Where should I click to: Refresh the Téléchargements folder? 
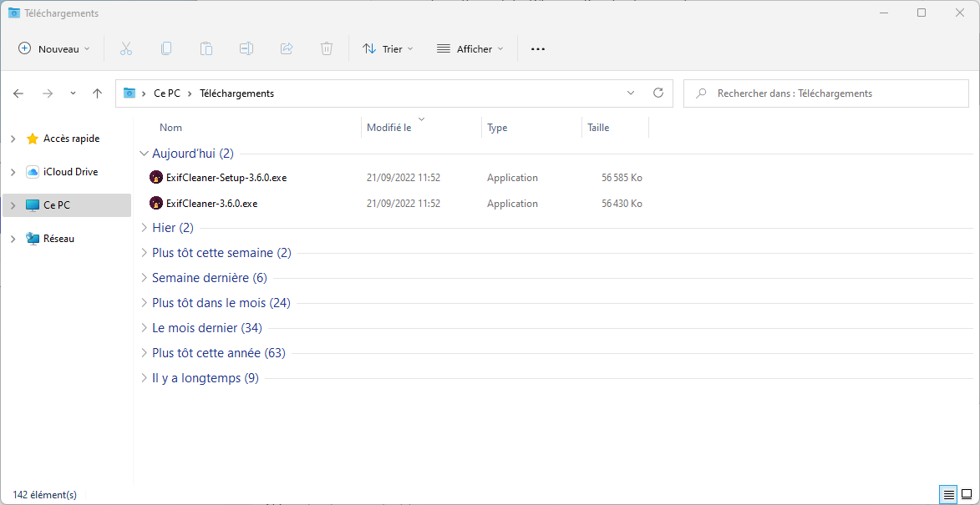(658, 93)
